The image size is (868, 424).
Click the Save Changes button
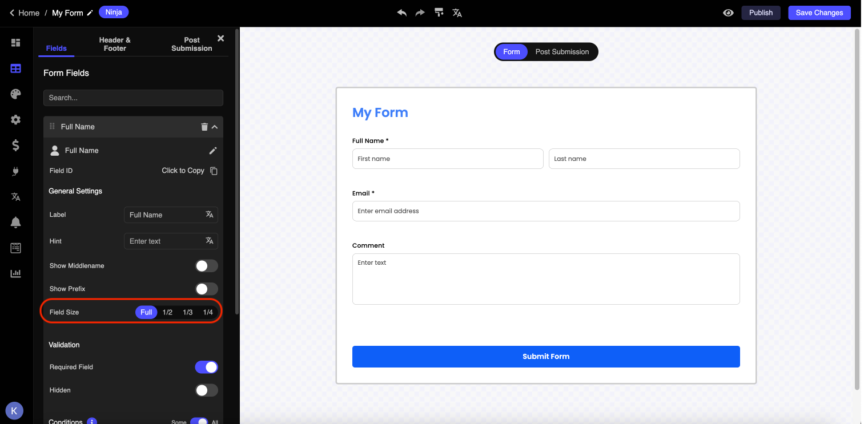tap(819, 13)
